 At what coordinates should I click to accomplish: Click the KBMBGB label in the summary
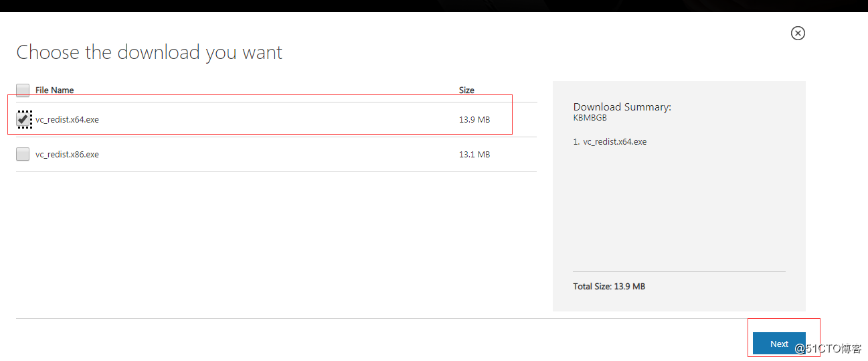tap(590, 118)
